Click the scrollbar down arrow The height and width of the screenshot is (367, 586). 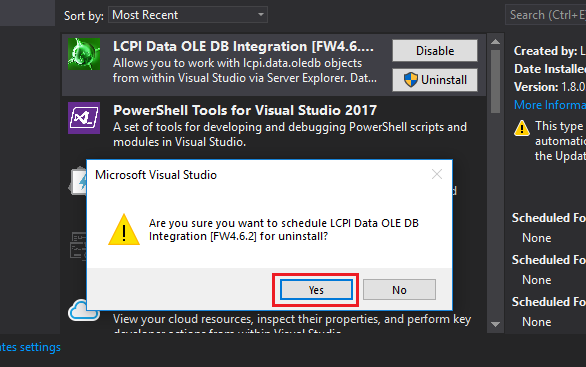click(x=496, y=324)
